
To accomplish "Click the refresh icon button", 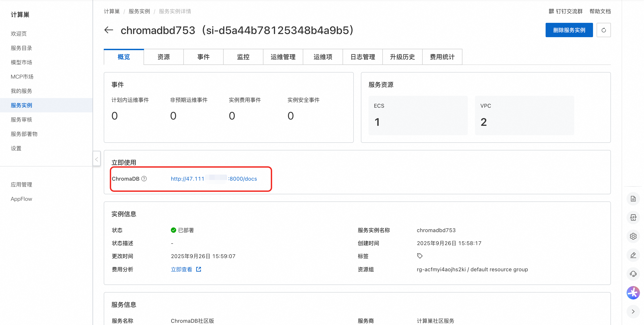I will [x=603, y=30].
